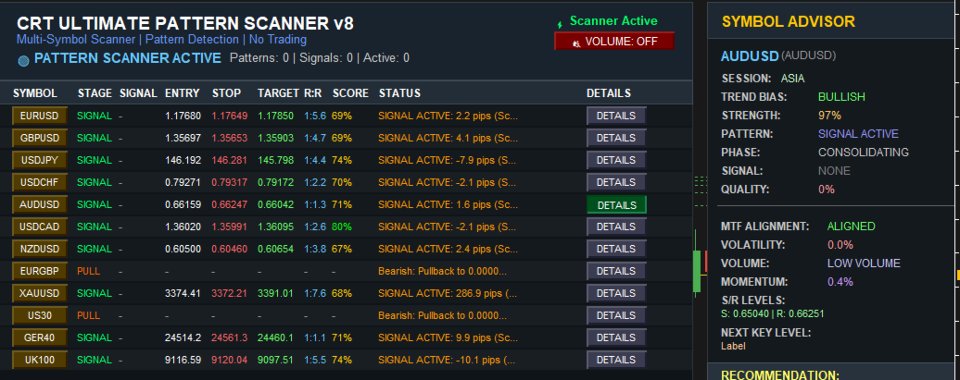The width and height of the screenshot is (960, 380).
Task: Open the US30 symbol button
Action: coord(39,315)
